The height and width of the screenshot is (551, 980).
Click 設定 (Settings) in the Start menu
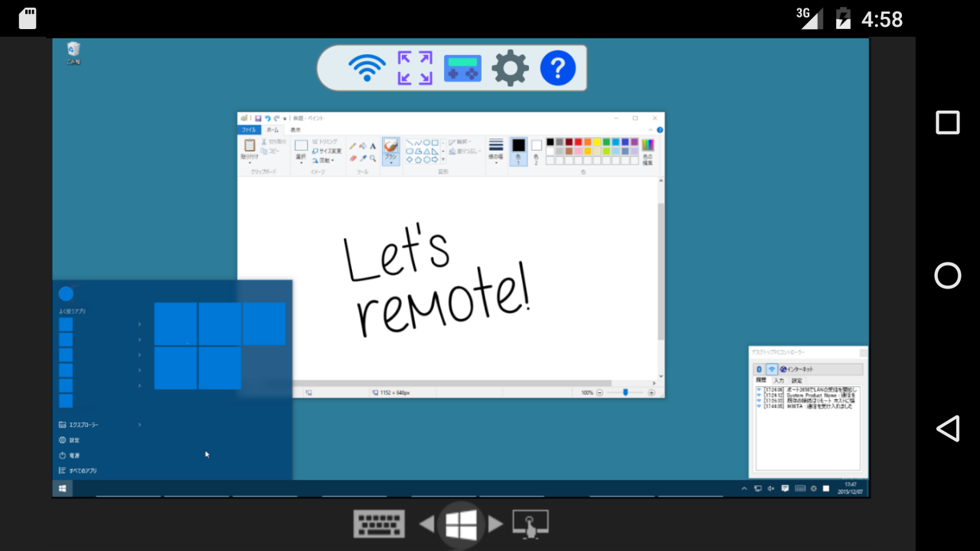point(74,440)
